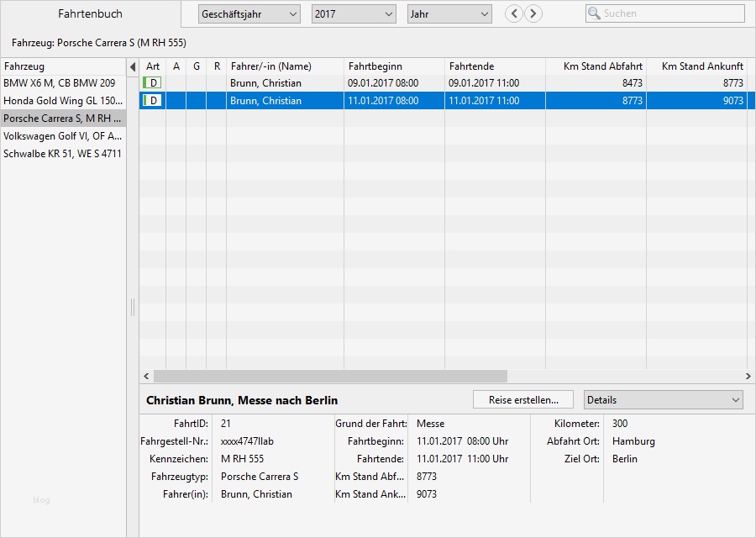
Task: Select Schwalbe KR 51, WE S 4711 vehicle
Action: point(63,154)
